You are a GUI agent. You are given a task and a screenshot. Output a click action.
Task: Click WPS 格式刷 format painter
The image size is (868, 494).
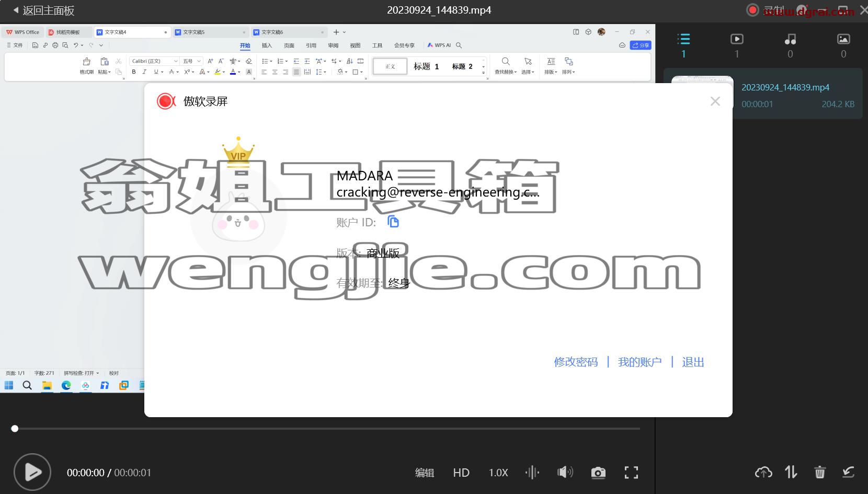[87, 66]
